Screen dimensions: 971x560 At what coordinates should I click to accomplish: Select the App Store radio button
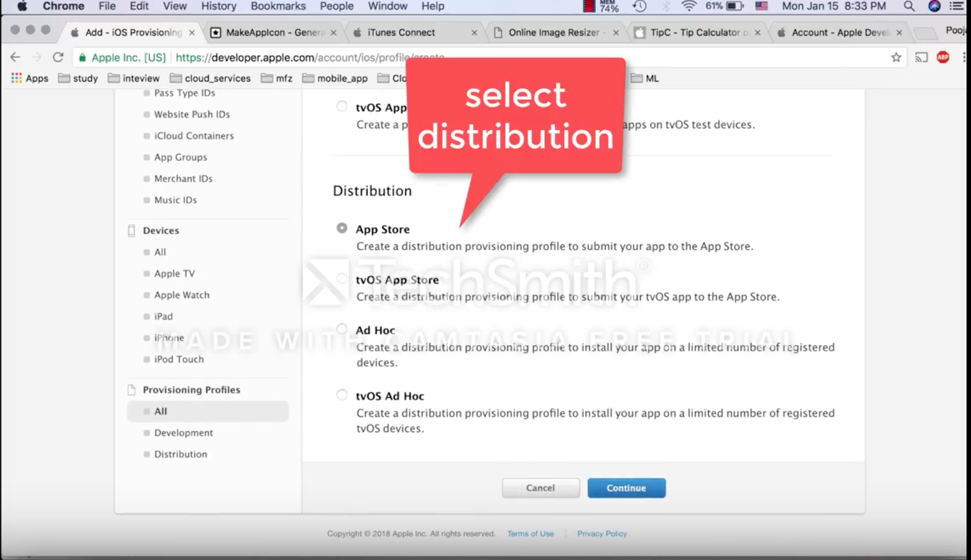click(x=342, y=228)
